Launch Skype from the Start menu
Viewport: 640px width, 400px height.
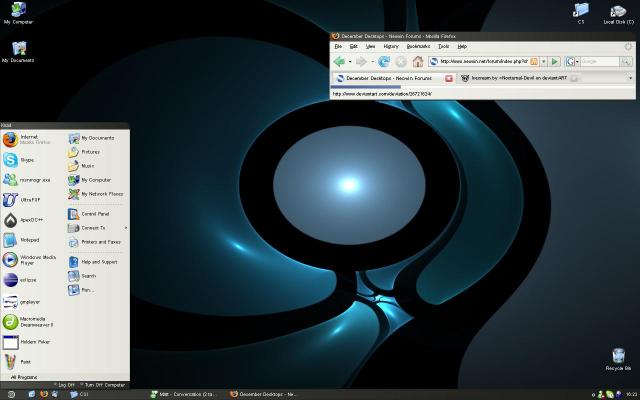19,160
